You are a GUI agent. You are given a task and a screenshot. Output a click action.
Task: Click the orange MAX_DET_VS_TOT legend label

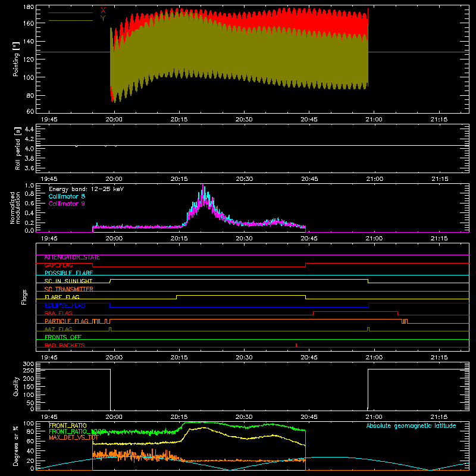tap(73, 437)
